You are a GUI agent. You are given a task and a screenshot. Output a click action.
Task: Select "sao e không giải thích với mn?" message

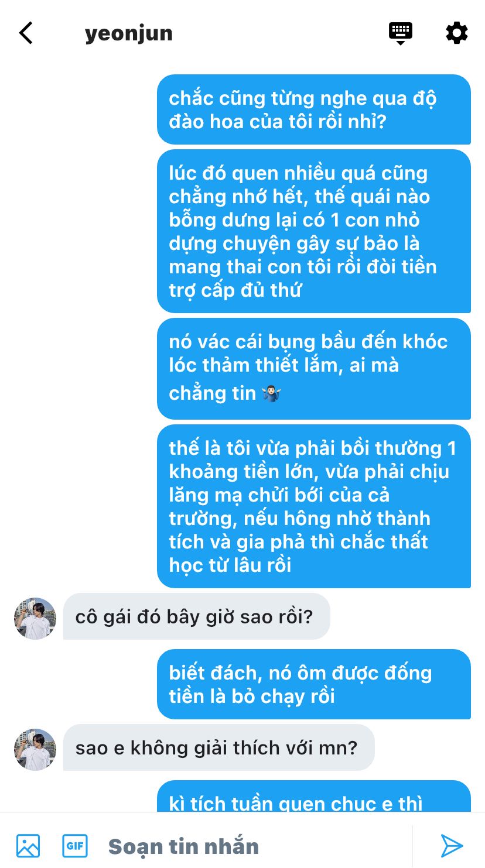pyautogui.click(x=219, y=747)
